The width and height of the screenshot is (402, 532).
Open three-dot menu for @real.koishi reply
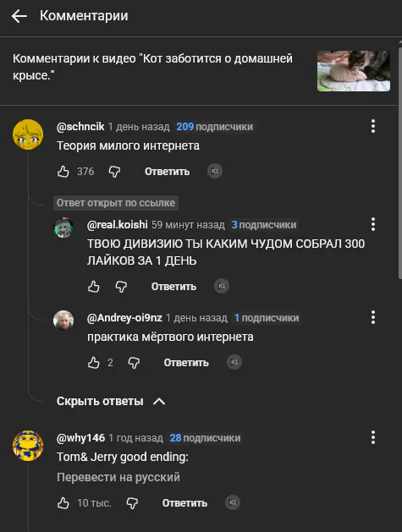(x=373, y=224)
